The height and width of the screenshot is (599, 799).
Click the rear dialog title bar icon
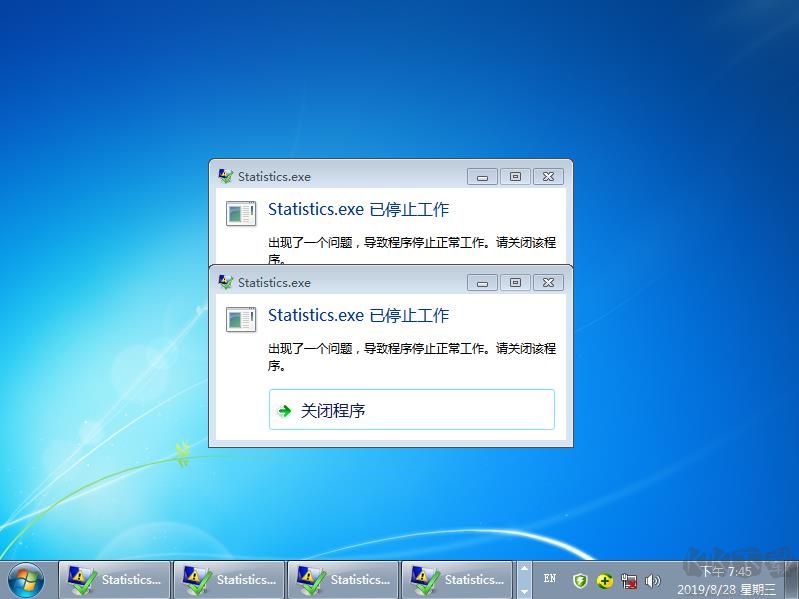(x=225, y=176)
